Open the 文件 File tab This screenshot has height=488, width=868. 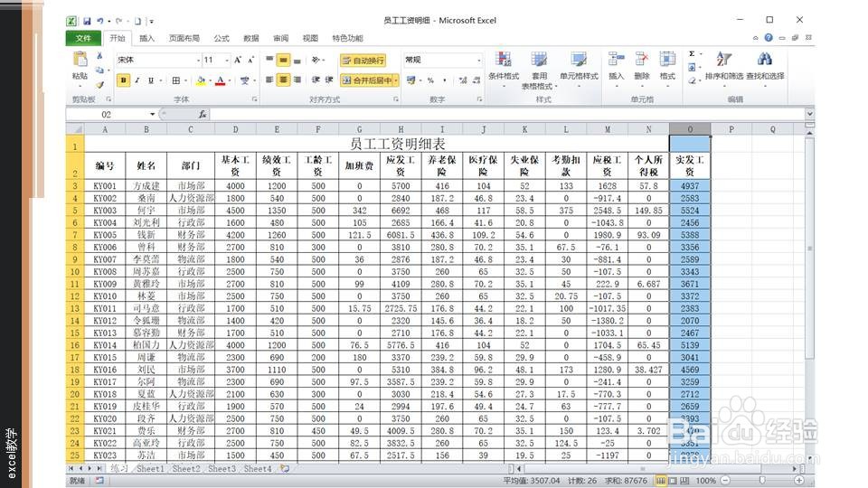(83, 38)
